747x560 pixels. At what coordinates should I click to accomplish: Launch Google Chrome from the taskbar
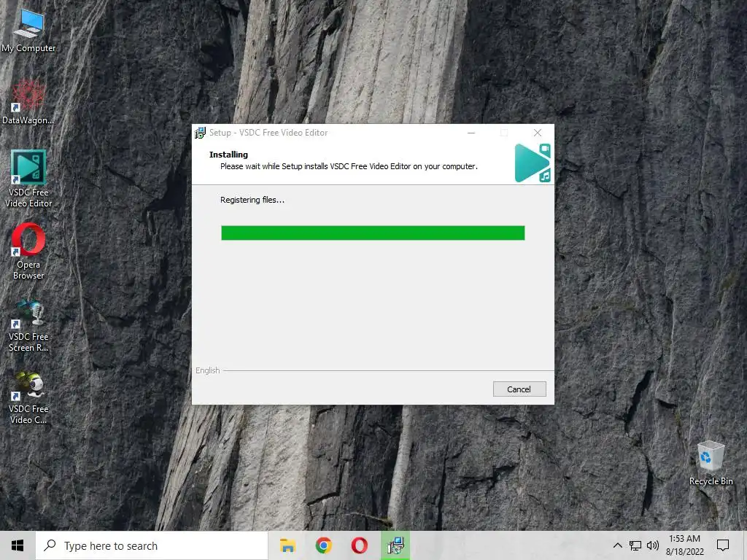tap(323, 545)
